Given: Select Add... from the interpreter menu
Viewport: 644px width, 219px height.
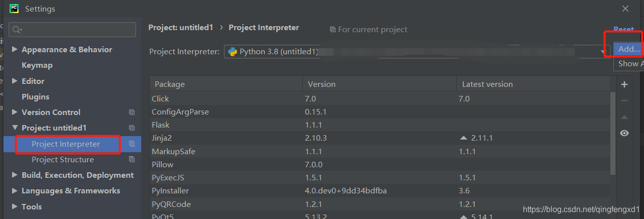Looking at the screenshot, I should (x=628, y=49).
